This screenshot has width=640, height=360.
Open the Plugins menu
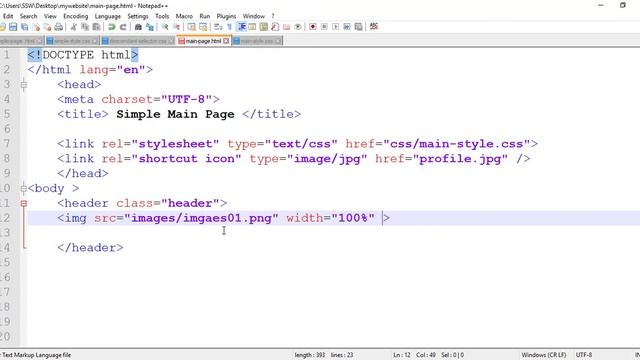click(226, 16)
